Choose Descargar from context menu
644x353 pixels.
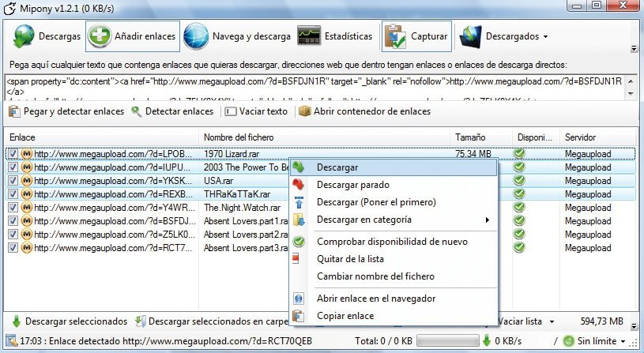[x=394, y=167]
